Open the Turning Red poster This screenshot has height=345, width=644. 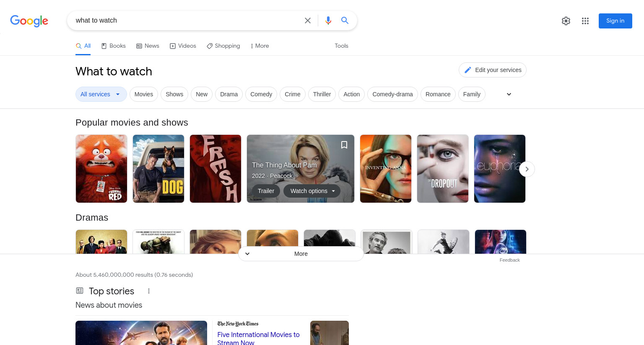click(101, 169)
